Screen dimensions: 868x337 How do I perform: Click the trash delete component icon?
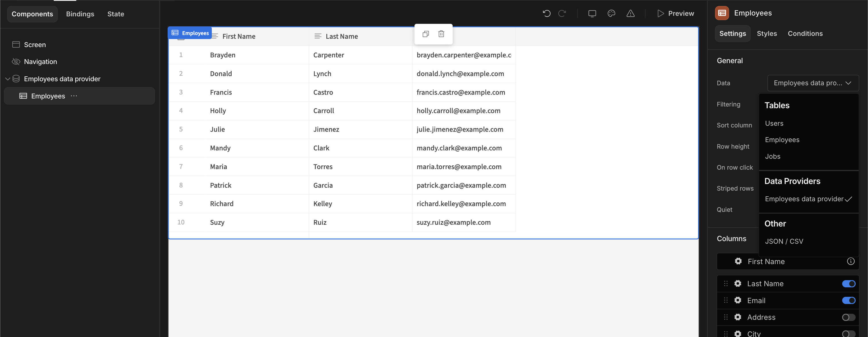coord(441,34)
